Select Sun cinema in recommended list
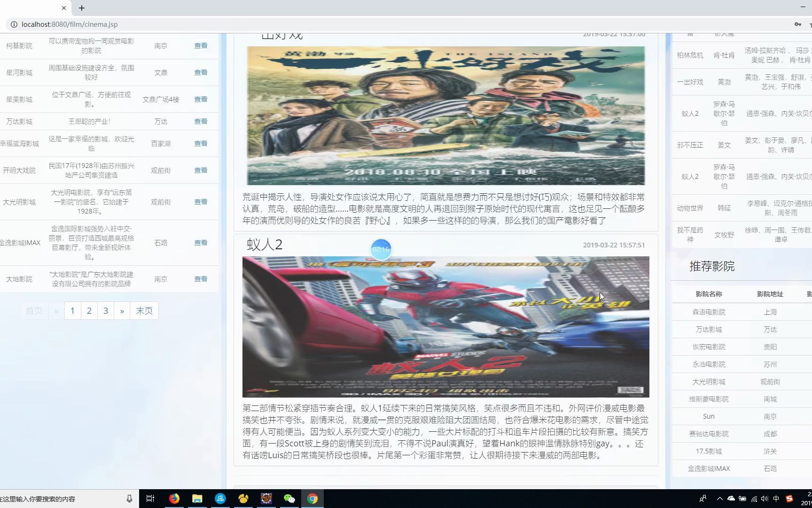This screenshot has width=812, height=508. coord(709,416)
